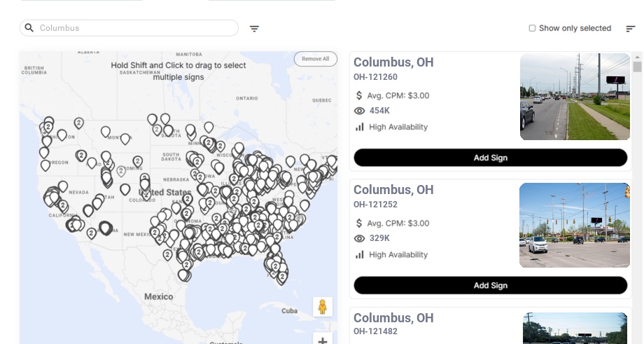Open the sort icon at top right
This screenshot has width=644, height=344.
pos(630,29)
